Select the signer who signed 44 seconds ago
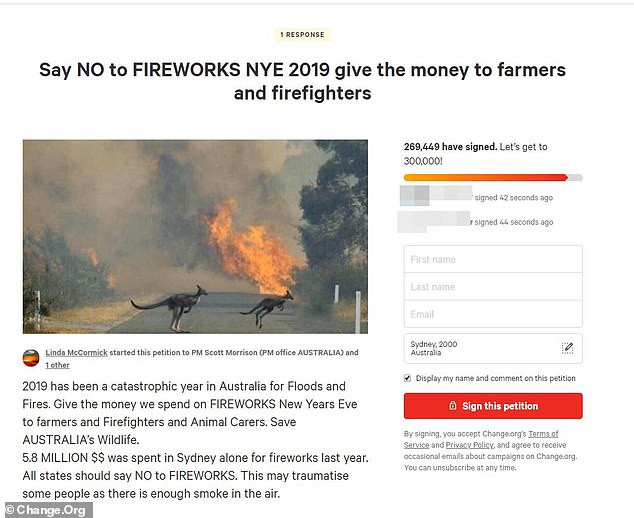The height and width of the screenshot is (518, 634). point(476,222)
